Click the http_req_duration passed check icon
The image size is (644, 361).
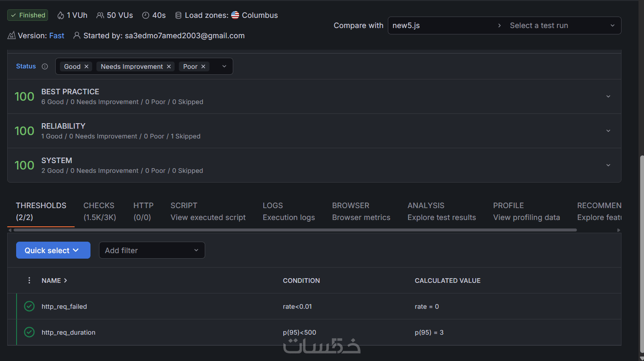pyautogui.click(x=29, y=332)
